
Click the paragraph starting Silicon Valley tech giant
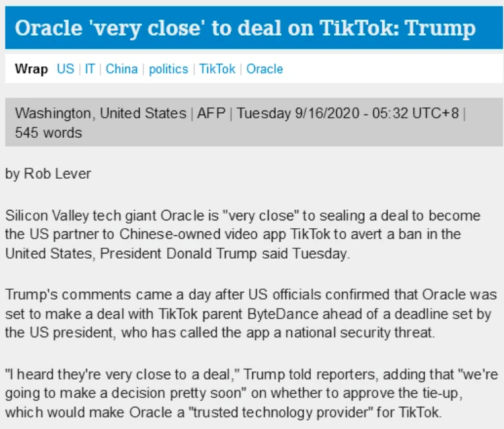pyautogui.click(x=243, y=235)
